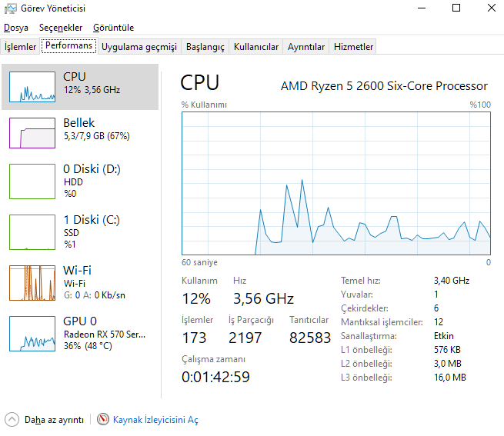Open the Bellek memory graph thumbnail
The width and height of the screenshot is (504, 436).
pyautogui.click(x=32, y=132)
